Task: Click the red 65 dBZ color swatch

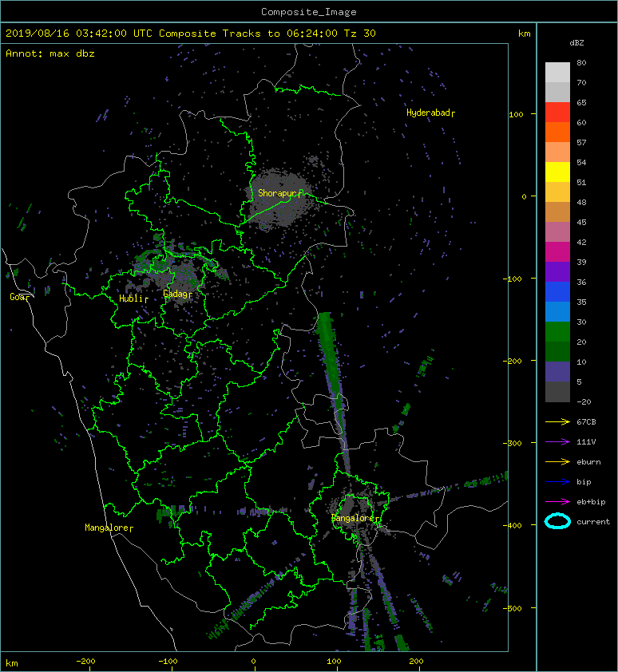Action: [x=557, y=112]
